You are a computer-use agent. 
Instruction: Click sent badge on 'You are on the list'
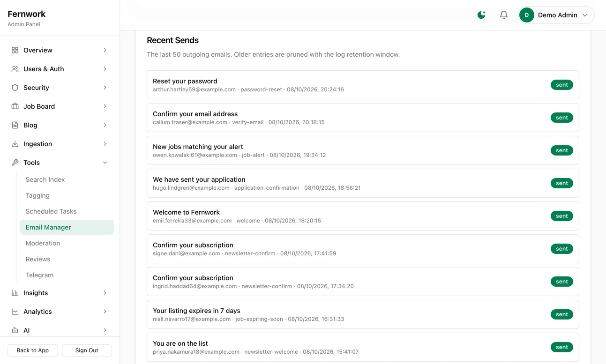(562, 347)
